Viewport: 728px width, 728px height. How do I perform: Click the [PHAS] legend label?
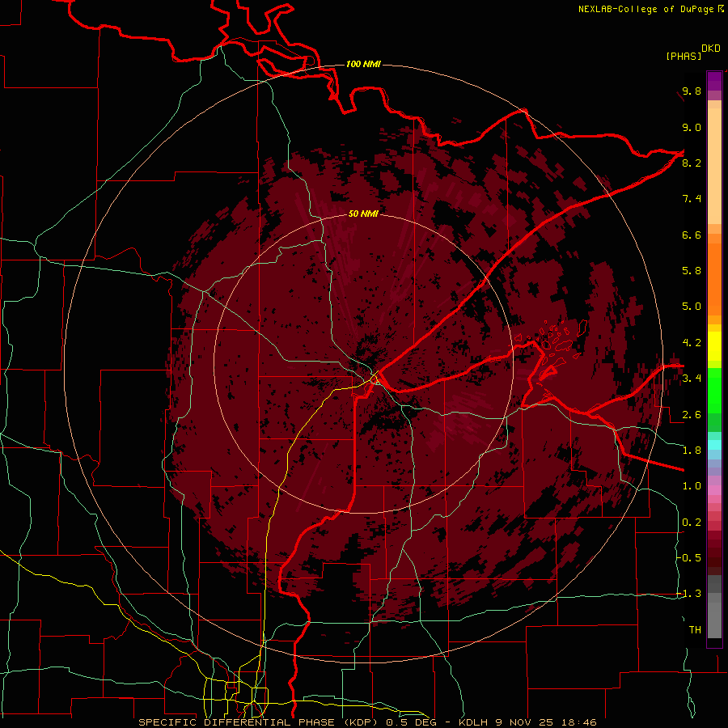click(684, 56)
